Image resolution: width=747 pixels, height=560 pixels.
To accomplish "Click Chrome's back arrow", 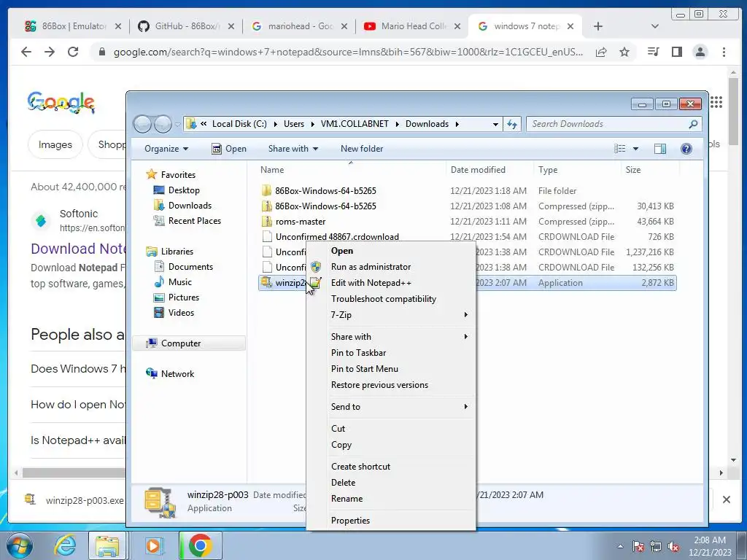I will pos(26,52).
